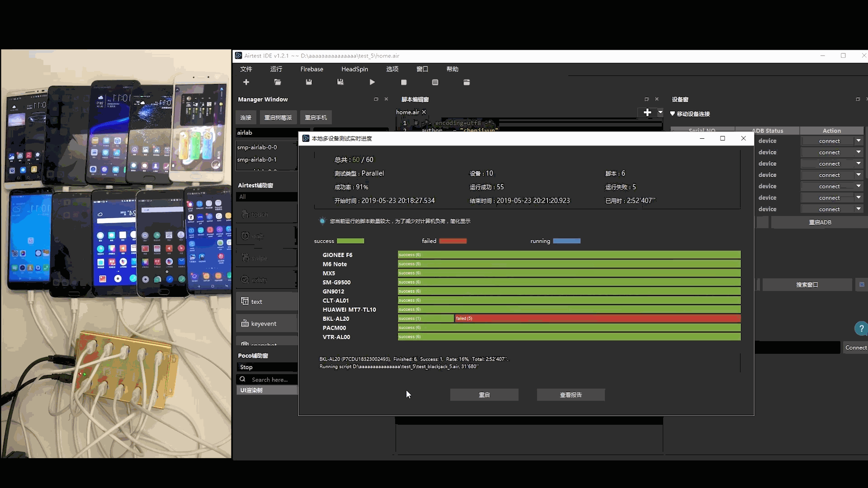Open the 窗口 menu
This screenshot has height=488, width=868.
422,69
